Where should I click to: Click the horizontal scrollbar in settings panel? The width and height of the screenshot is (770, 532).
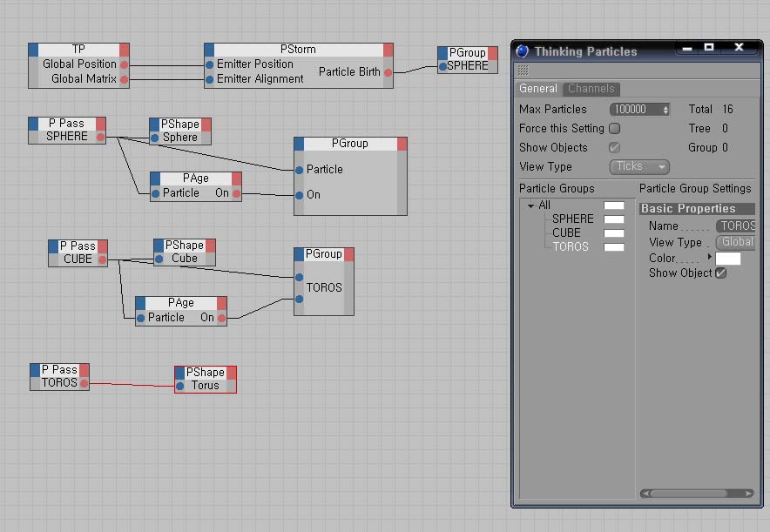pyautogui.click(x=696, y=493)
